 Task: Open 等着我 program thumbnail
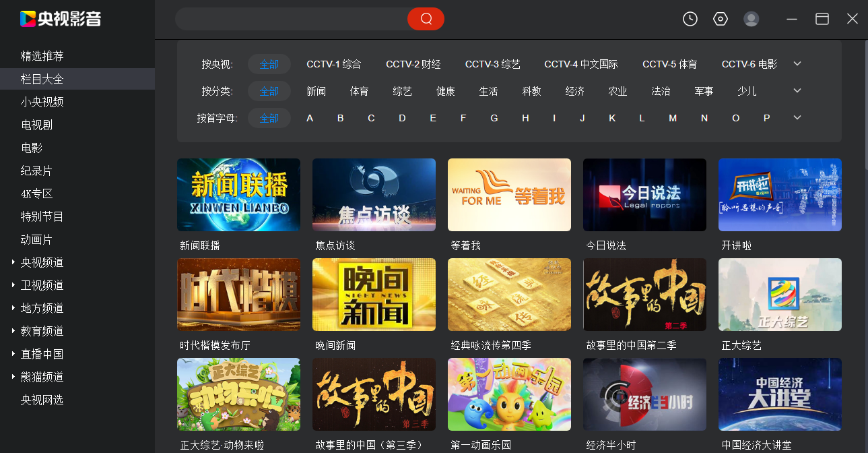(509, 195)
